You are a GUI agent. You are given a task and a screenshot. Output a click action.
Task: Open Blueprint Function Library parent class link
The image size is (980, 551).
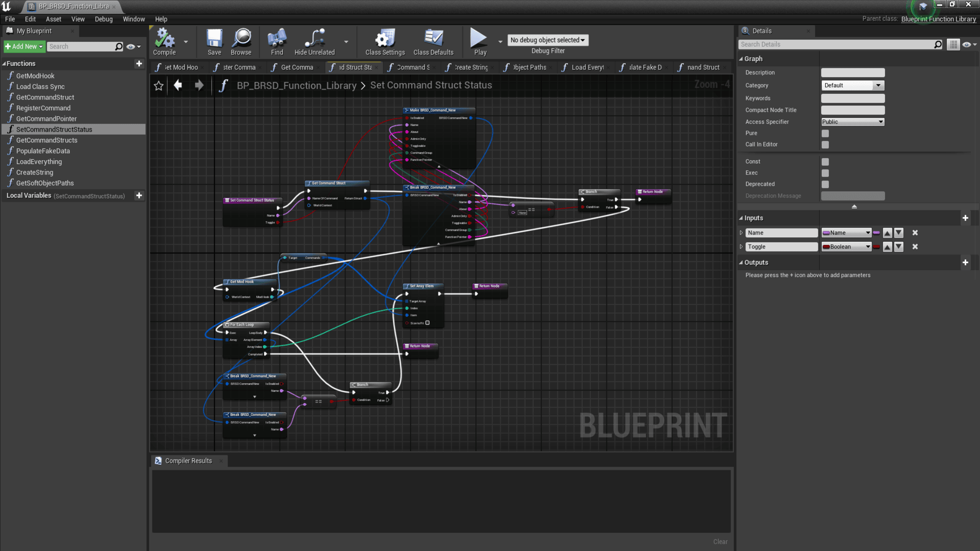pos(938,19)
